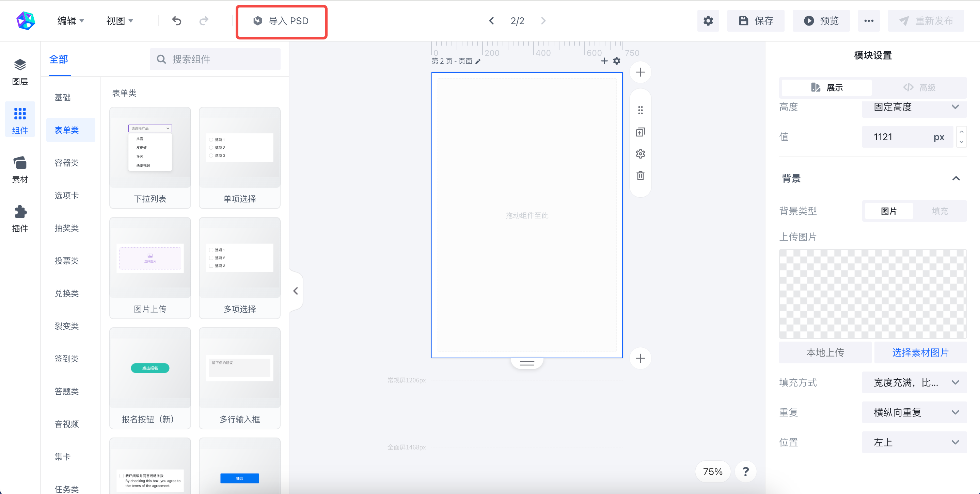This screenshot has height=494, width=980.
Task: Add module above the canvas block
Action: (640, 72)
